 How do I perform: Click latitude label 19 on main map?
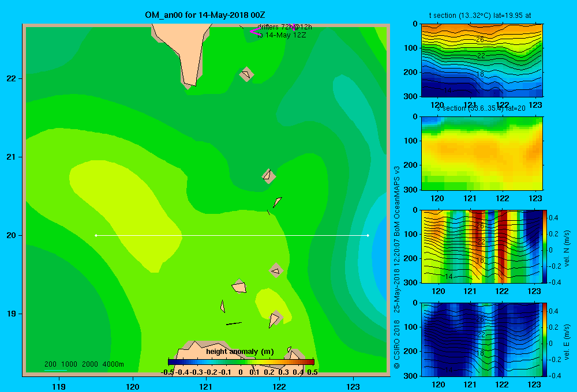tap(12, 314)
